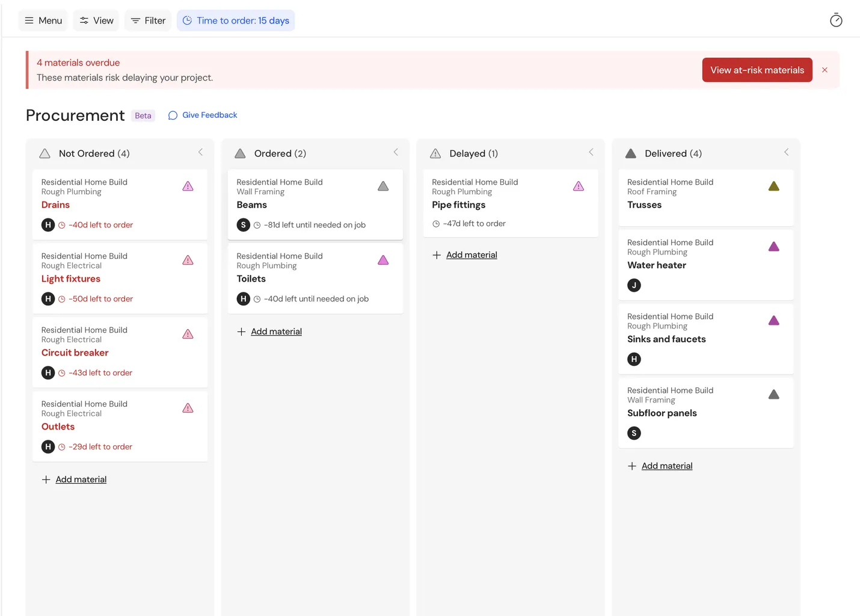Click the Not Ordered column status triangle

(45, 153)
